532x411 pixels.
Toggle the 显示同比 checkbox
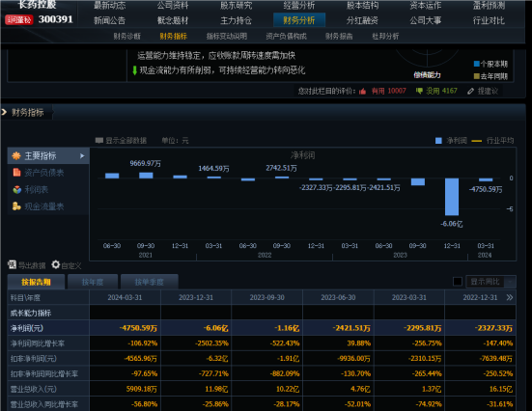[458, 282]
